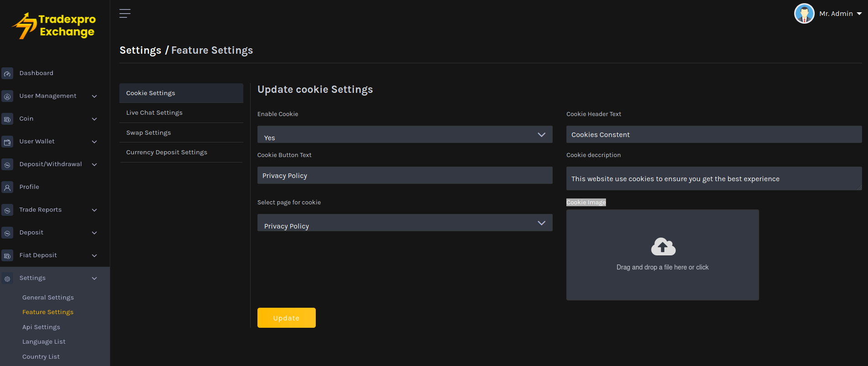Click the Cookie Header Text field
This screenshot has height=366, width=868.
714,135
